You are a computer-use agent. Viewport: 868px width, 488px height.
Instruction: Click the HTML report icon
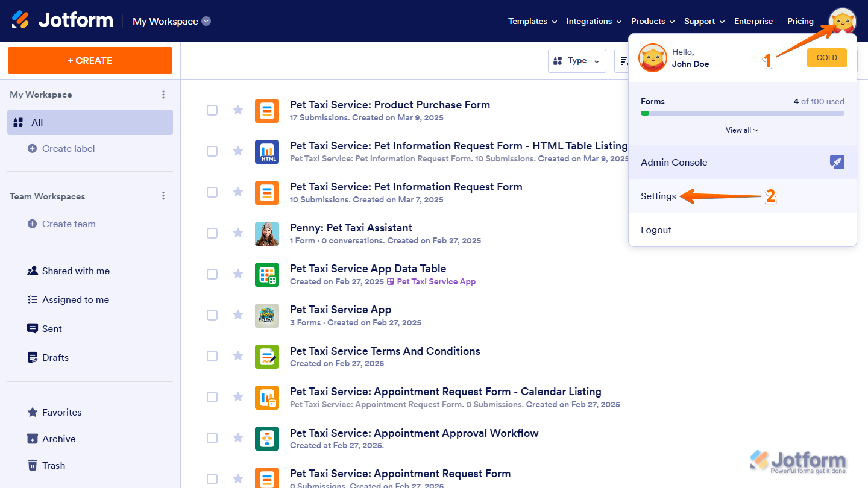point(267,152)
